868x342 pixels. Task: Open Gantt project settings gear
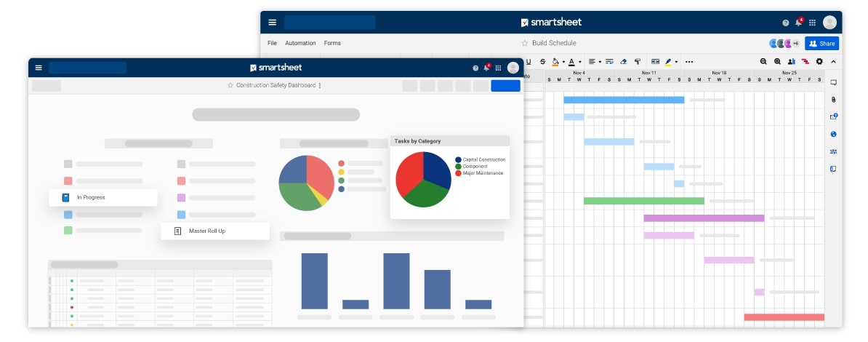pos(819,62)
